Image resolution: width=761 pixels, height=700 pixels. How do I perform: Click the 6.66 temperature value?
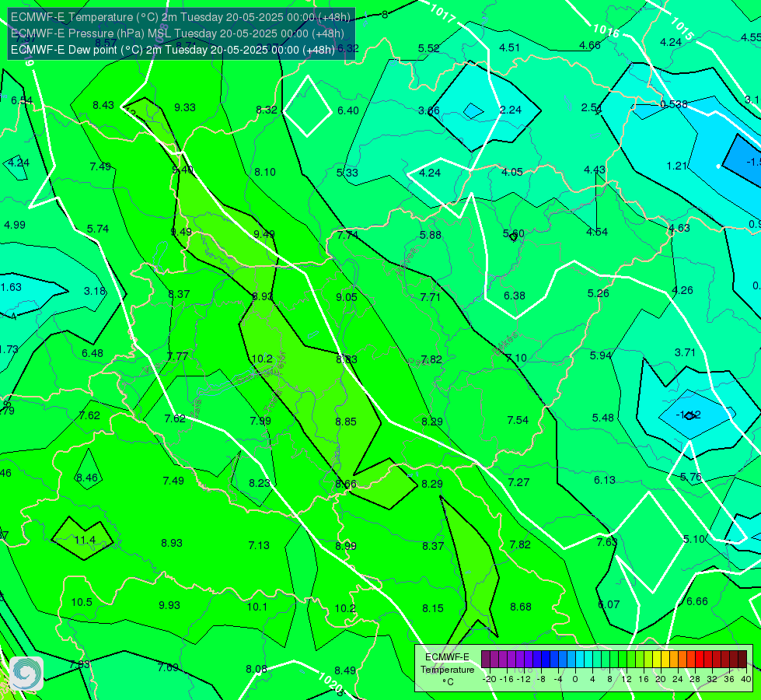[697, 601]
